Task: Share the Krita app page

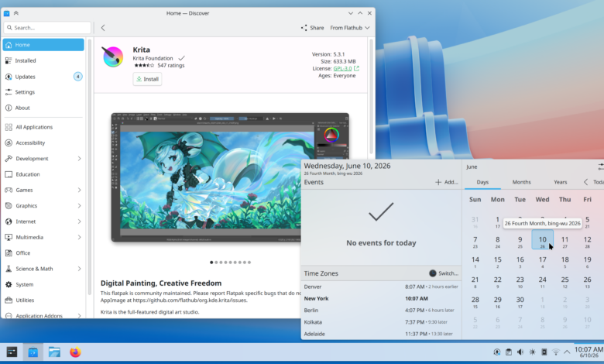Action: coord(312,28)
